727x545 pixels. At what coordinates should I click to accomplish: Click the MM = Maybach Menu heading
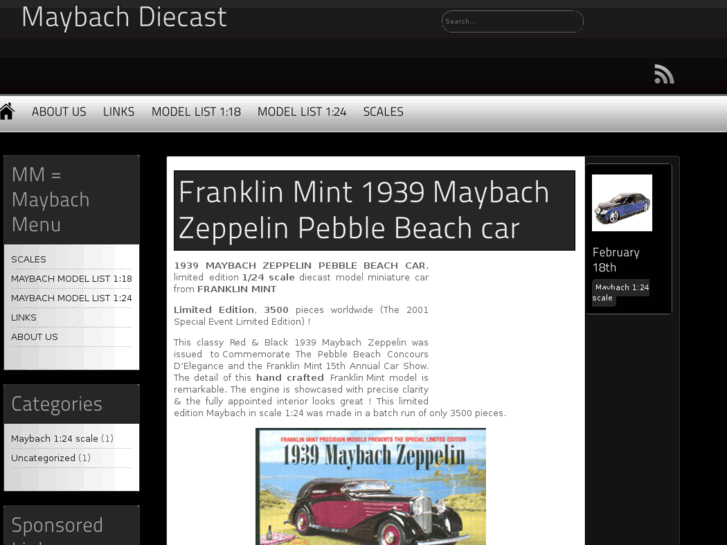click(x=51, y=200)
